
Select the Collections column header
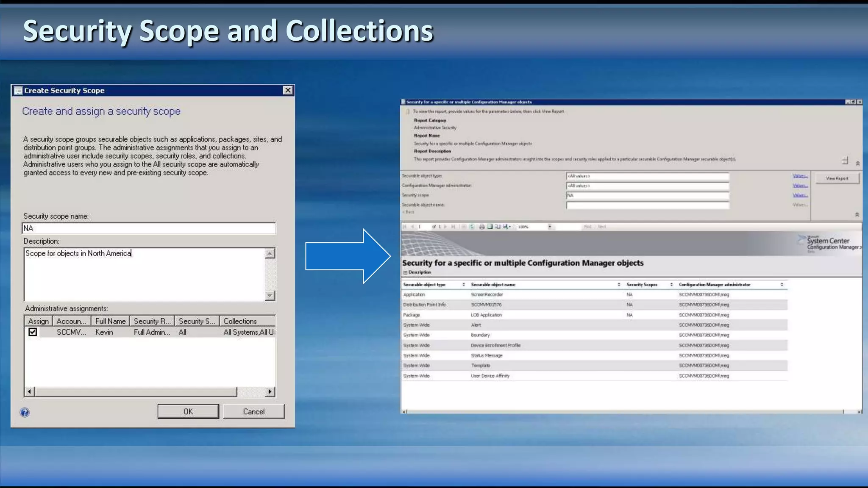pos(248,321)
